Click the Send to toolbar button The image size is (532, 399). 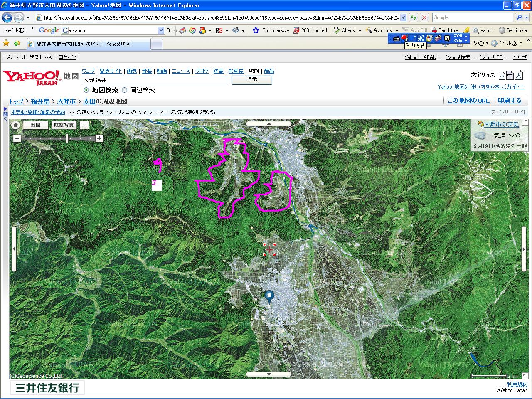[x=444, y=30]
